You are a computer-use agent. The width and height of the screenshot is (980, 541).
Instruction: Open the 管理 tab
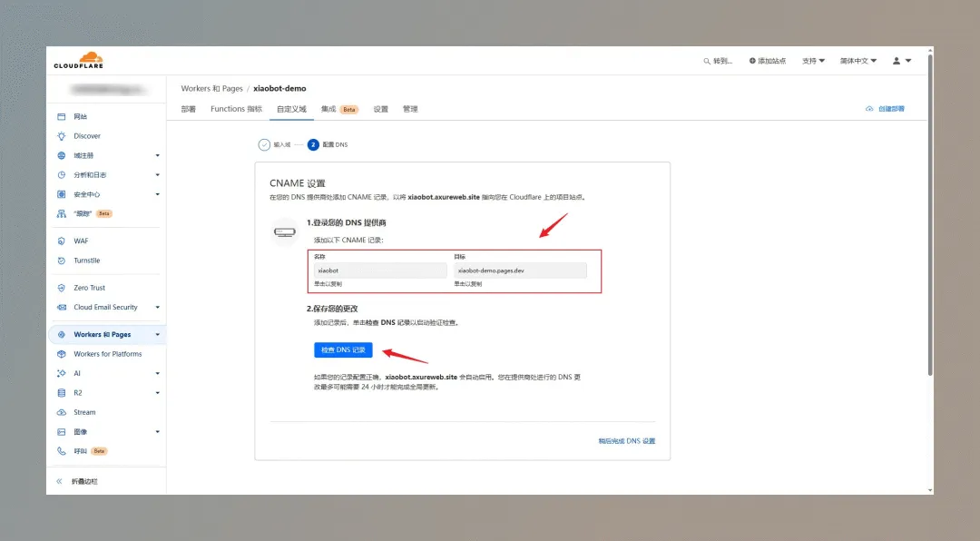coord(410,109)
